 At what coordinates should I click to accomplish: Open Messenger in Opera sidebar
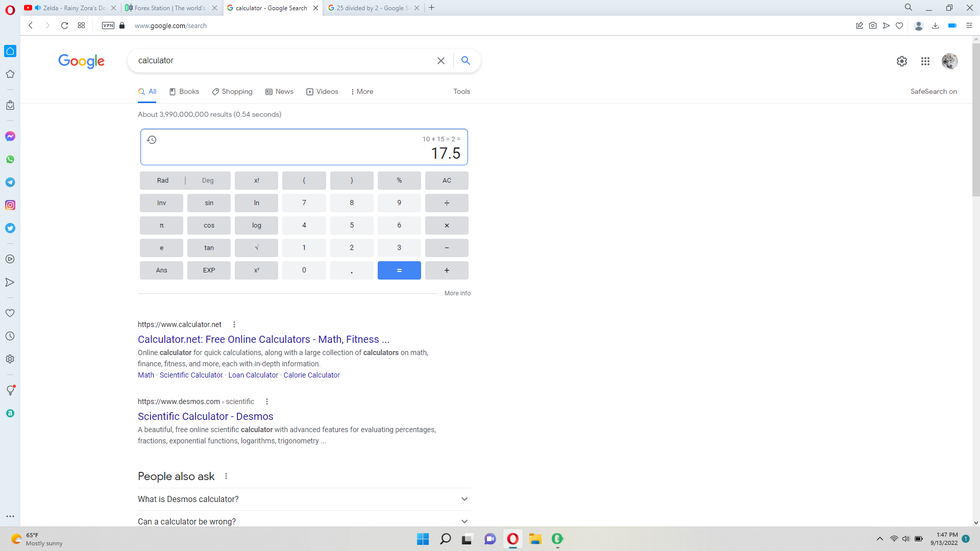tap(10, 136)
